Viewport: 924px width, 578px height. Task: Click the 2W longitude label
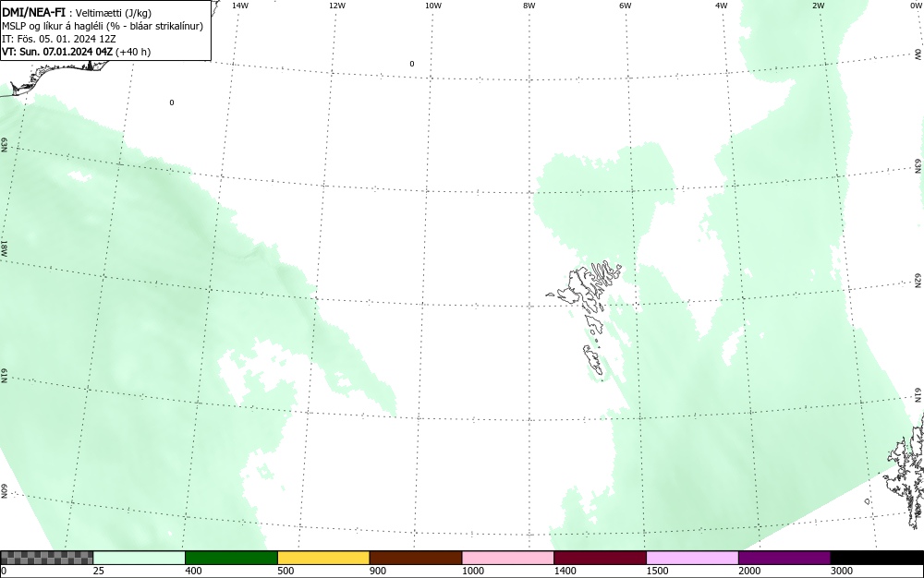pos(818,6)
